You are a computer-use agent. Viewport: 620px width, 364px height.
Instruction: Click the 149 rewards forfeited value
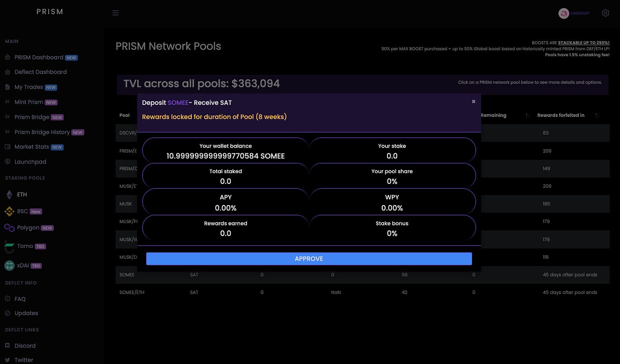click(x=546, y=168)
